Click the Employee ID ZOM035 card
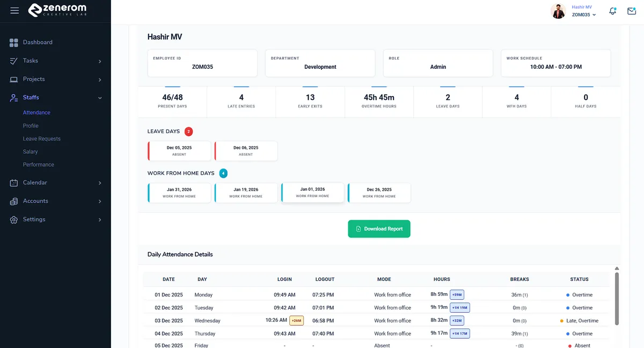 click(x=202, y=63)
